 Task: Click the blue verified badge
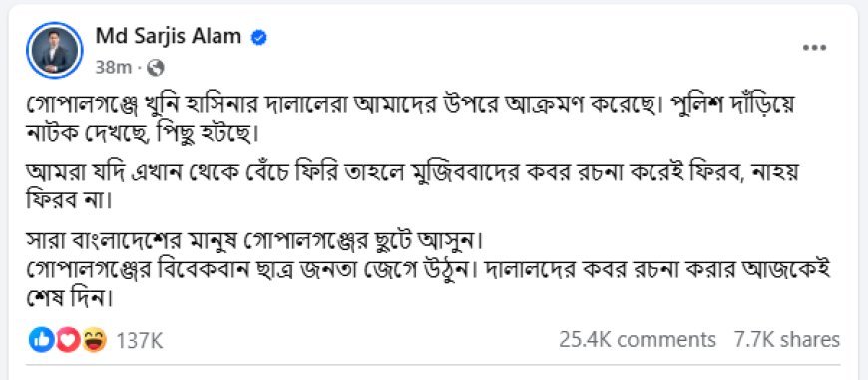pyautogui.click(x=259, y=37)
